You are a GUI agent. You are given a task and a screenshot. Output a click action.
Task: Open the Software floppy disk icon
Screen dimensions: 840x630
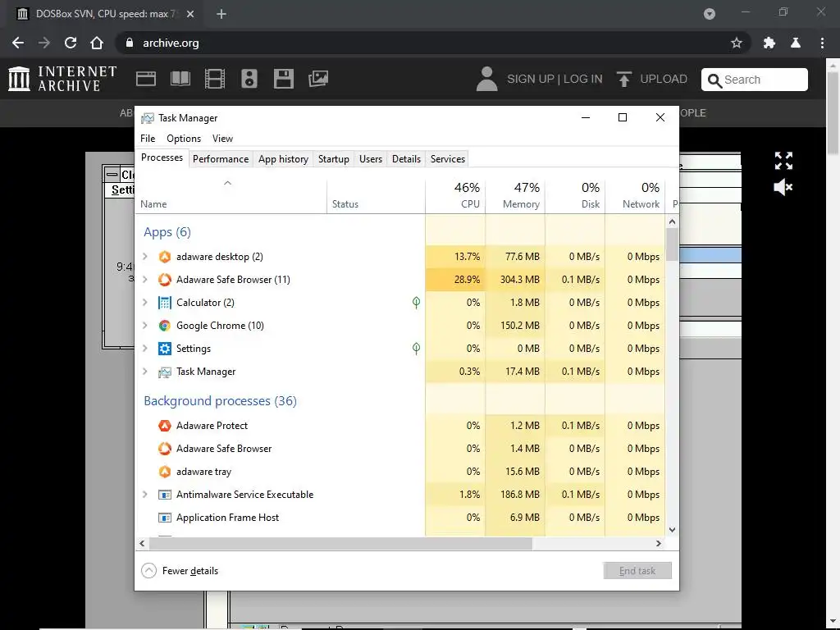283,79
